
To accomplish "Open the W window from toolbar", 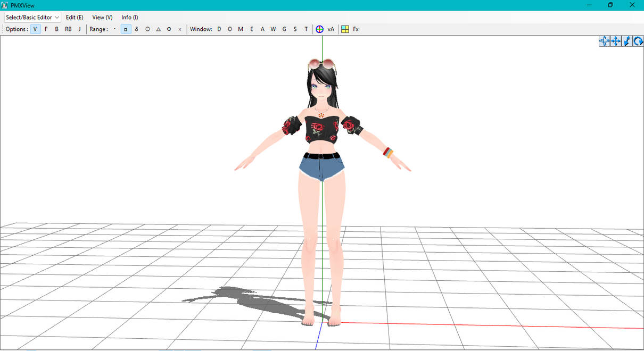I will 273,29.
